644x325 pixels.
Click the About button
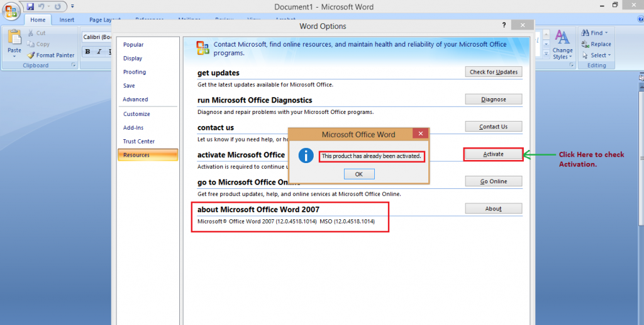pyautogui.click(x=493, y=208)
